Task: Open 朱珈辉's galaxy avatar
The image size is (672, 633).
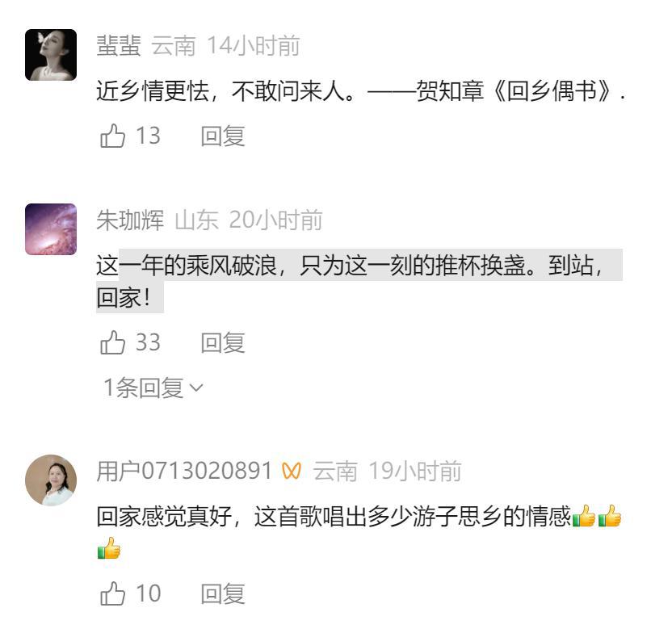Action: tap(51, 229)
